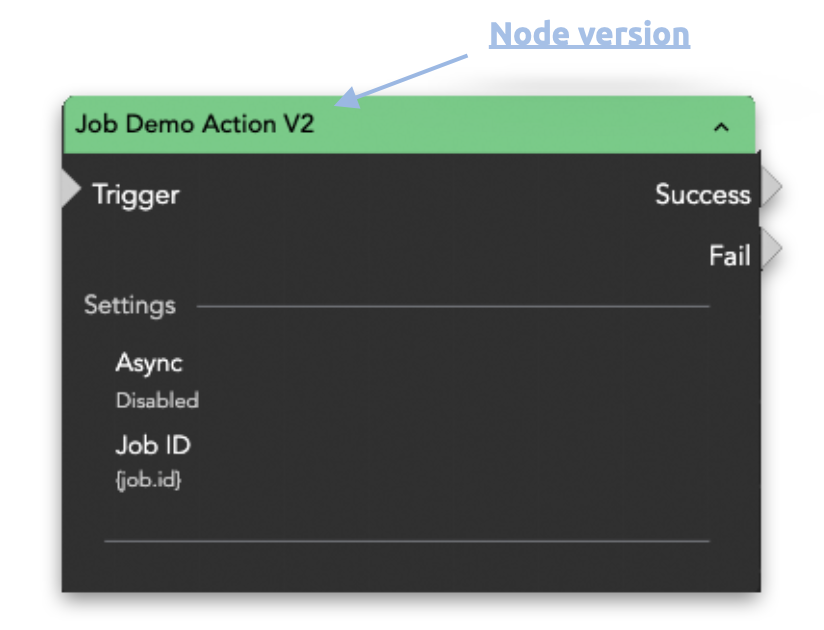Viewport: 824px width, 630px height.
Task: Toggle the Async Disabled setting value
Action: (x=157, y=401)
